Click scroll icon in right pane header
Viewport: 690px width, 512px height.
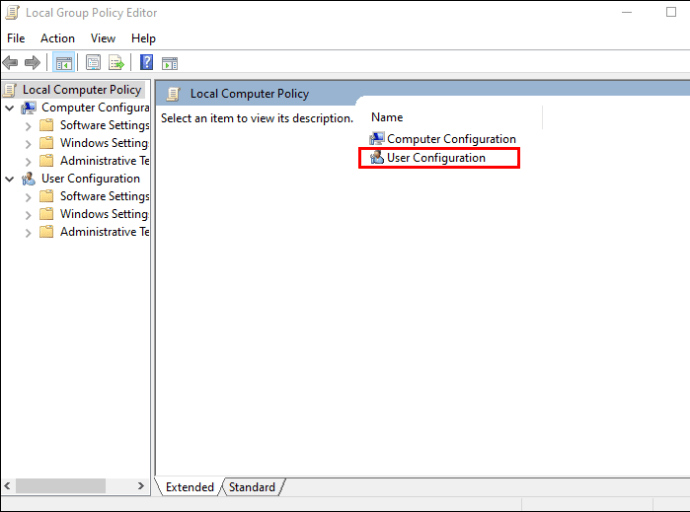[173, 94]
